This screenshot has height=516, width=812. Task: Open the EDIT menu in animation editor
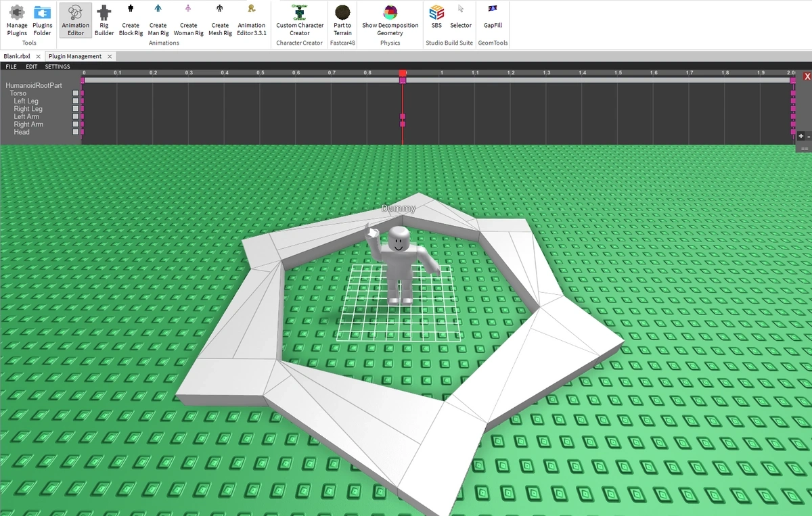pos(32,67)
